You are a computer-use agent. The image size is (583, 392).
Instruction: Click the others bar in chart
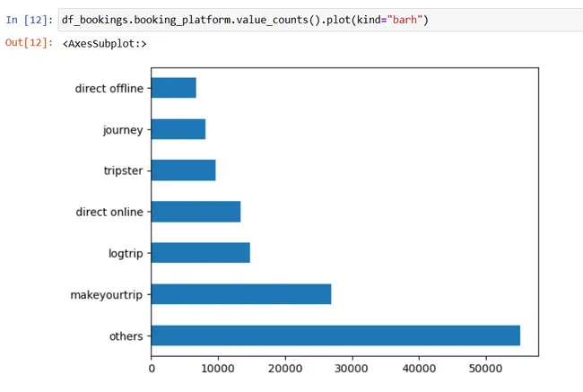[x=335, y=335]
